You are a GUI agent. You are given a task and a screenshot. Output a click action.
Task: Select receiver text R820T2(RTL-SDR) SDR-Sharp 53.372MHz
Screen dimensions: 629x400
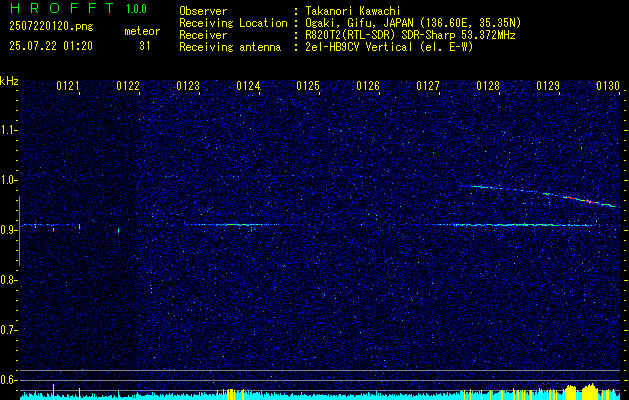pyautogui.click(x=410, y=35)
